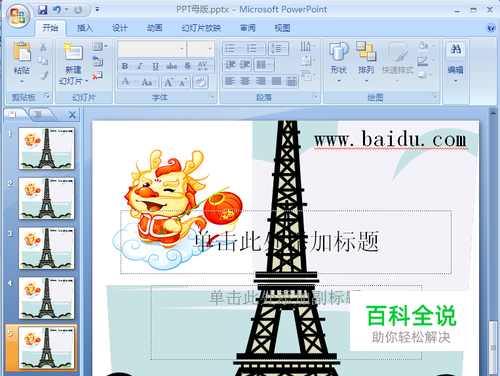Open the Shapes gallery icon

(x=339, y=51)
